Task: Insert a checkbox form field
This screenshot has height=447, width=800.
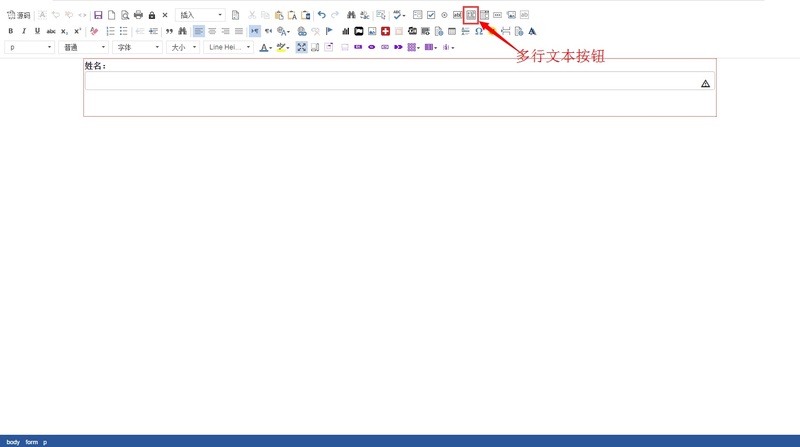Action: 431,15
